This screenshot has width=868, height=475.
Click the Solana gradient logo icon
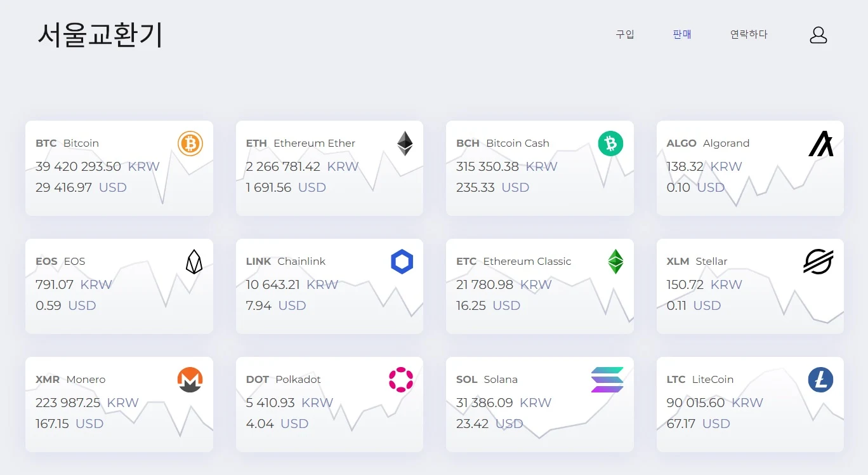click(x=607, y=380)
